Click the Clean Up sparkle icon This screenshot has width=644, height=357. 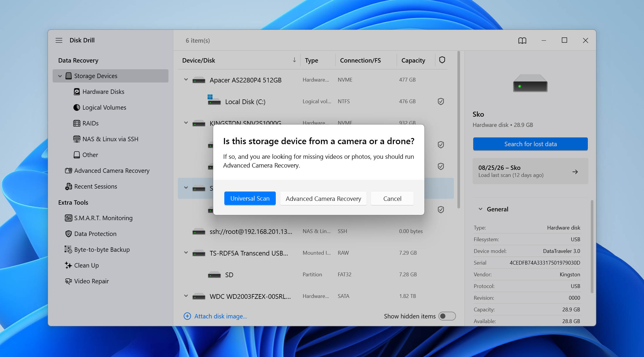click(68, 265)
